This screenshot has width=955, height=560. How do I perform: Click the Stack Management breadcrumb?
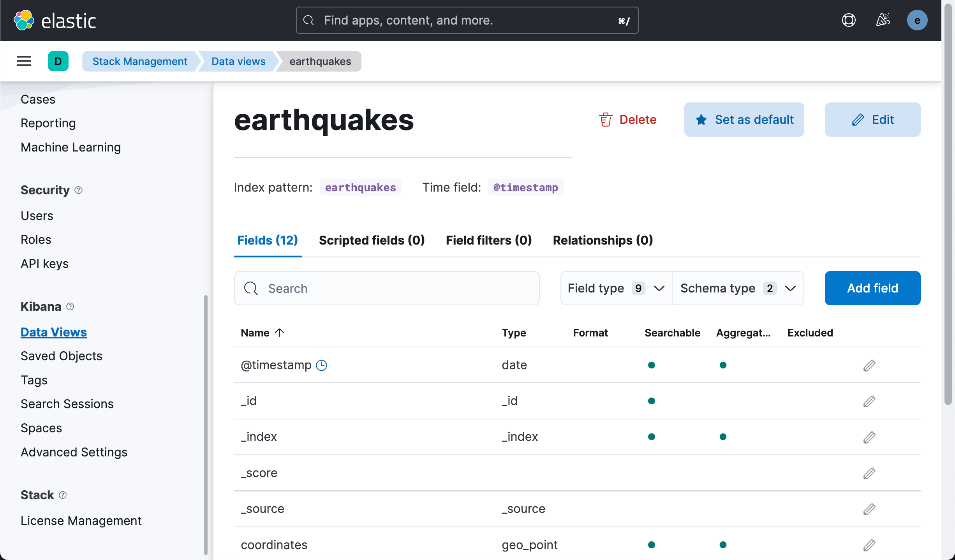pyautogui.click(x=140, y=61)
